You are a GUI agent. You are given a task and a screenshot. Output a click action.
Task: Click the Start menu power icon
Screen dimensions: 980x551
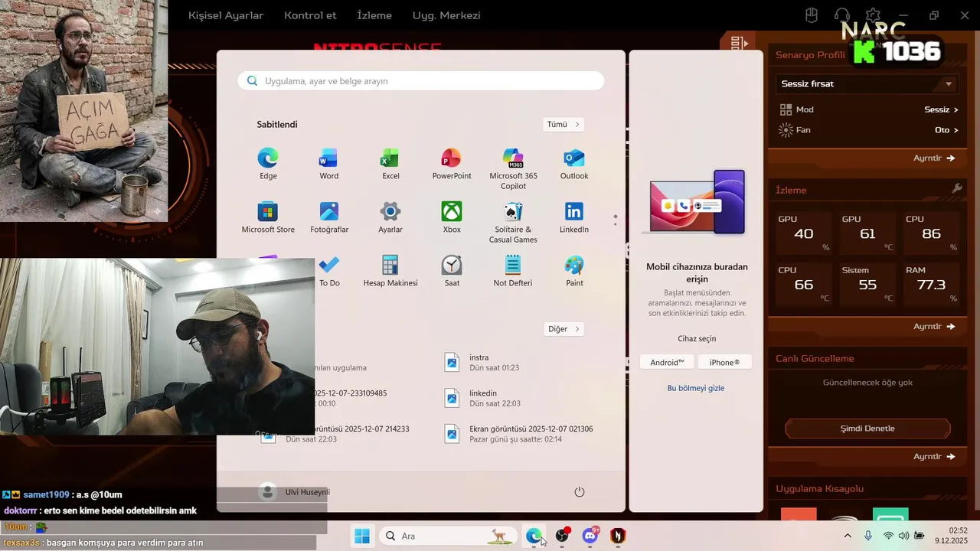click(x=580, y=492)
